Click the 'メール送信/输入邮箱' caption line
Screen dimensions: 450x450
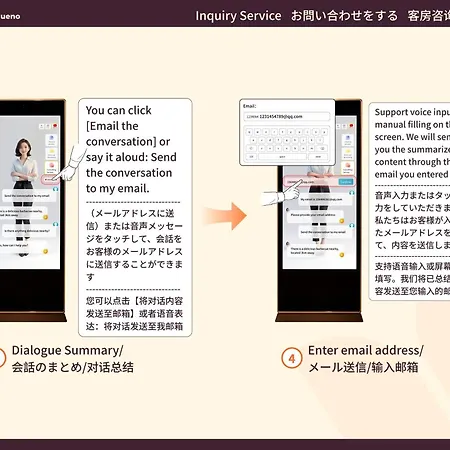(x=363, y=367)
